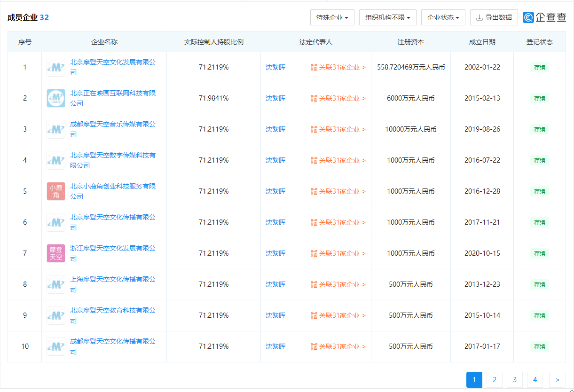
Task: Click the 成立日期 column header
Action: [482, 42]
